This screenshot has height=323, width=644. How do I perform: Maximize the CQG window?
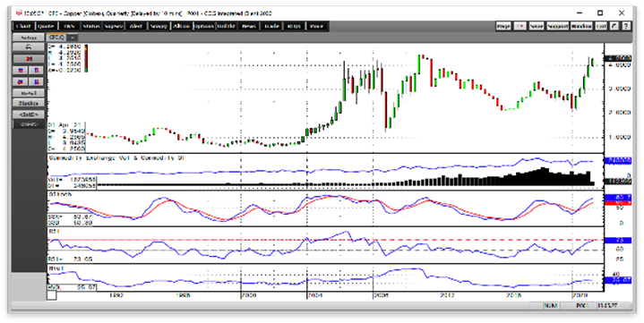600,13
